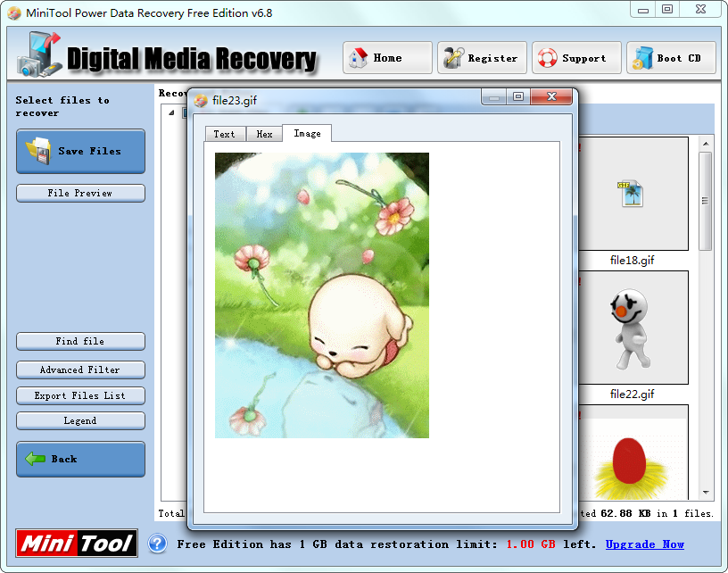Click the previewed file23.gif image

click(x=322, y=295)
